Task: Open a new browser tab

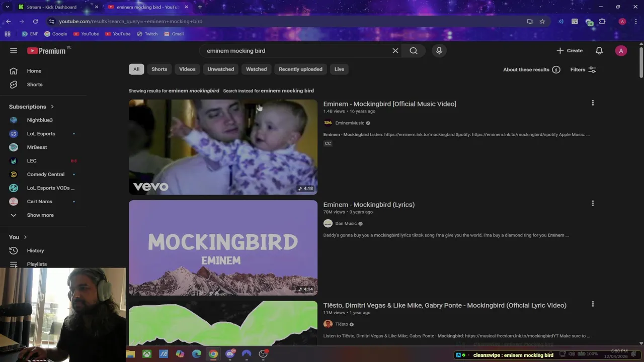Action: 200,7
